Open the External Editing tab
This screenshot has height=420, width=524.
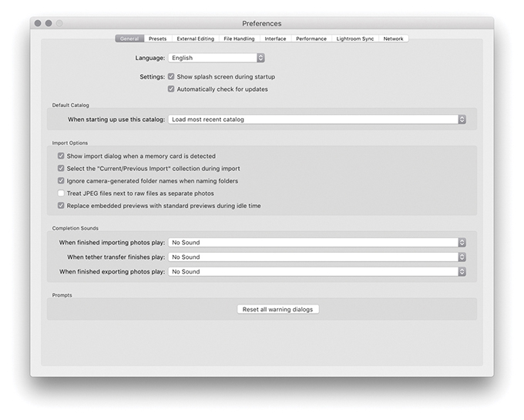[196, 39]
